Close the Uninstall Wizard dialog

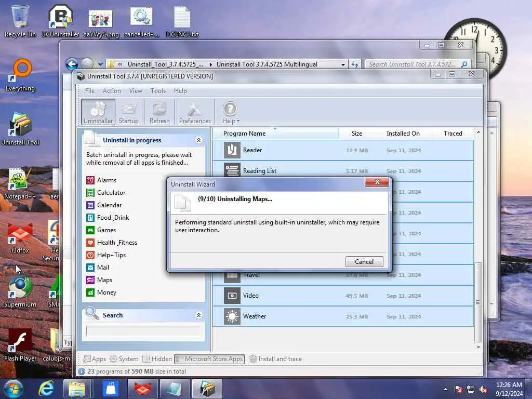(x=377, y=182)
